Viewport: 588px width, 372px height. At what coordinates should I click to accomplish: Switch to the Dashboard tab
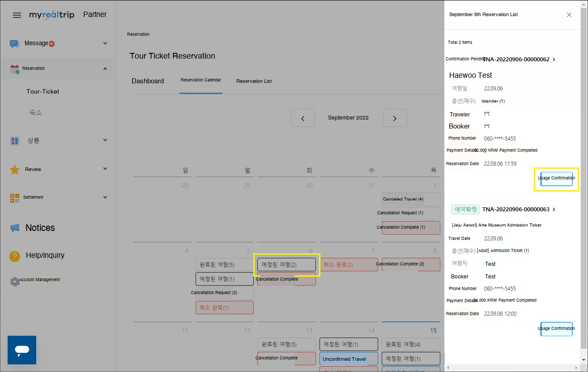tap(148, 81)
